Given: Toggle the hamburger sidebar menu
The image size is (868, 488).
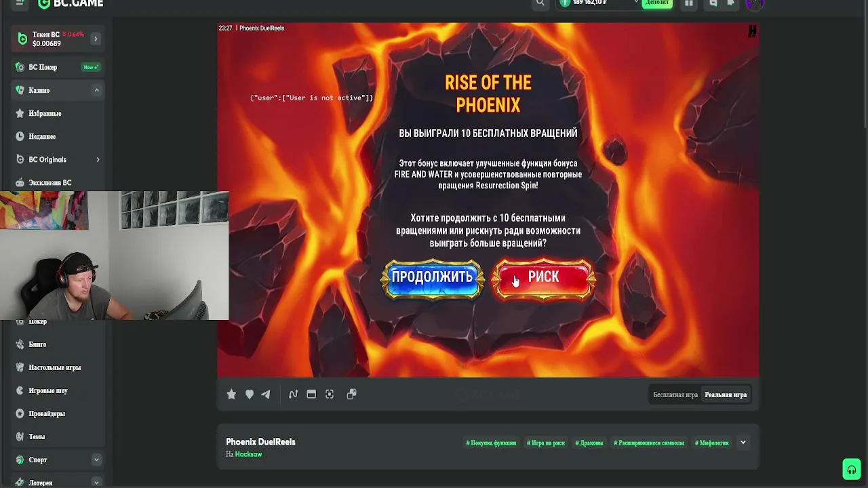Looking at the screenshot, I should point(20,3).
